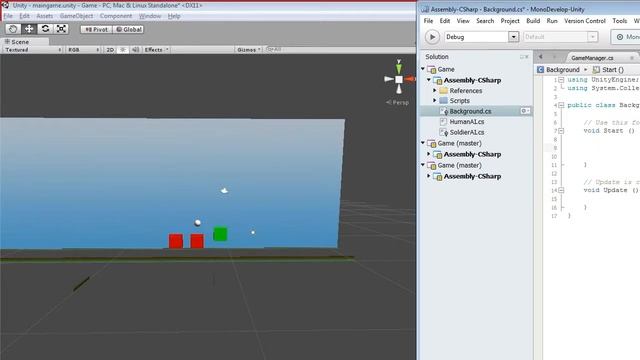
Task: Open MonoDevelop View menu
Action: [x=463, y=21]
